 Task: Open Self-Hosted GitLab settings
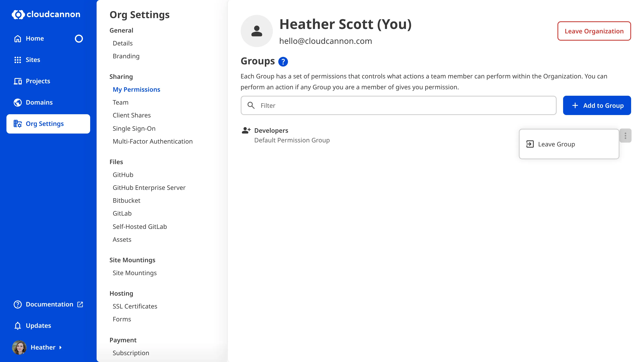(139, 227)
